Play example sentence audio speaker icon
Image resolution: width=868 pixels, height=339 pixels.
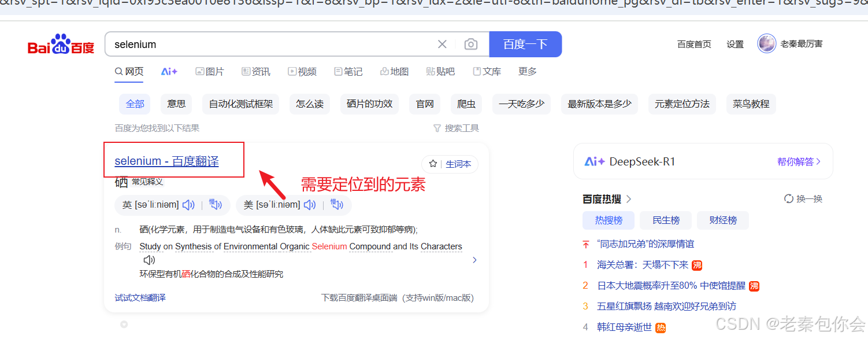click(x=150, y=260)
